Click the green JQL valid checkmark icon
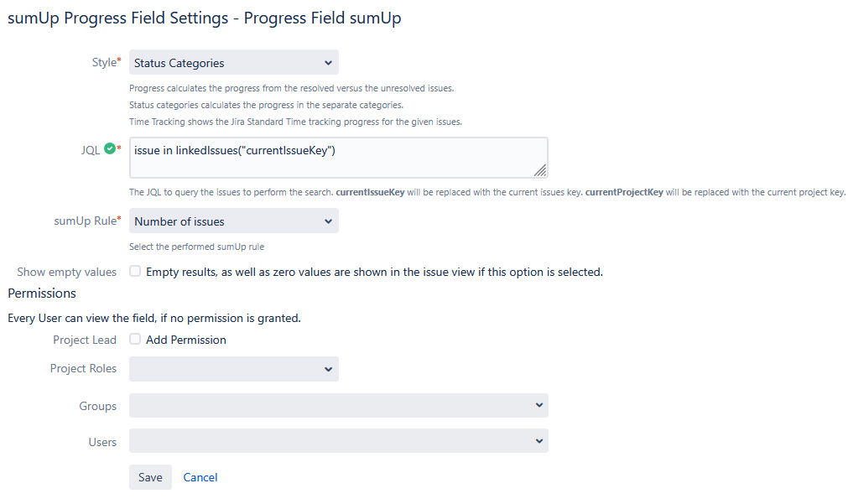Viewport: 848px width, 504px height. 110,150
